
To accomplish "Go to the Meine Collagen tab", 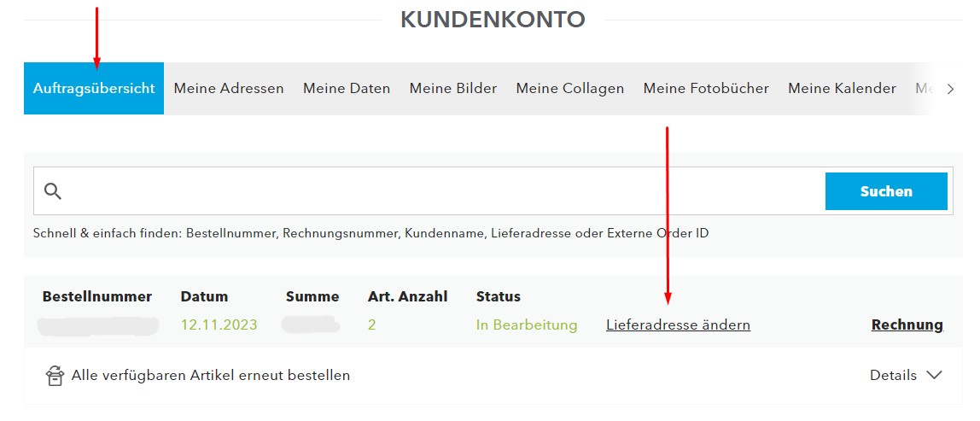I will tap(570, 88).
